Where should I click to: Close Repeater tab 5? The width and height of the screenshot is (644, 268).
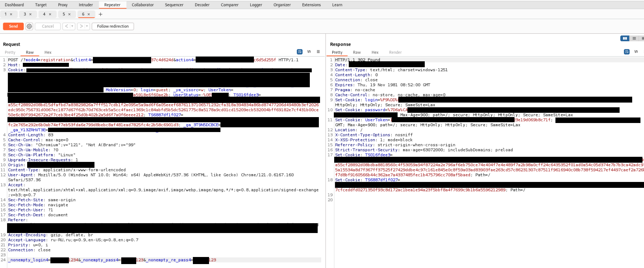(69, 14)
